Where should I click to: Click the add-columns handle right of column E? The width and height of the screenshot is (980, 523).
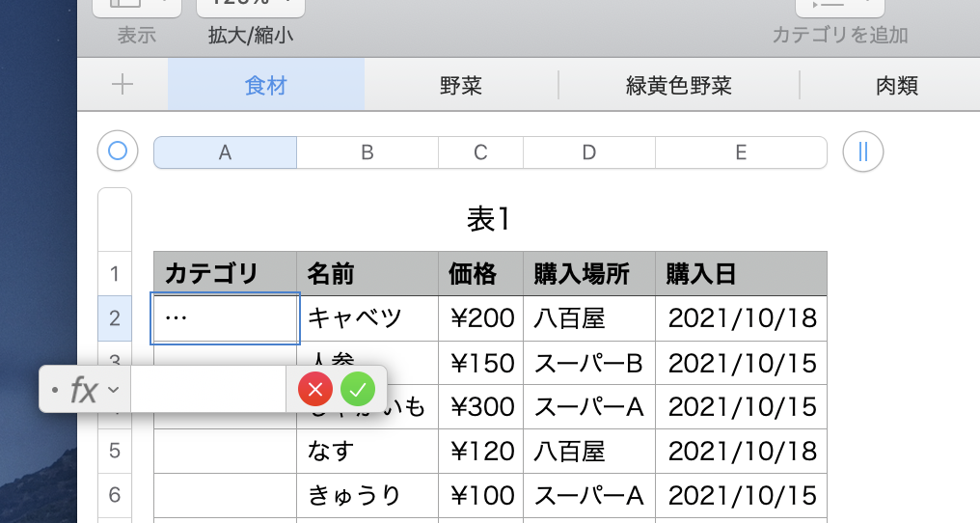point(863,151)
